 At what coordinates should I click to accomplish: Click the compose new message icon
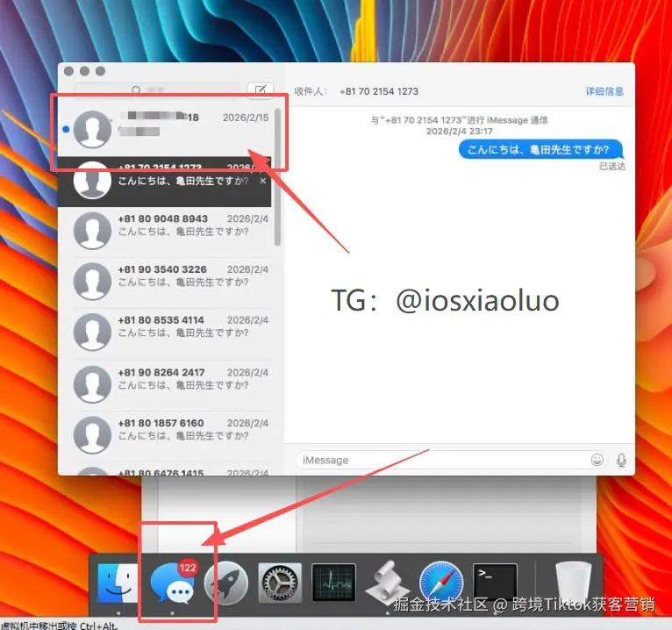coord(261,90)
